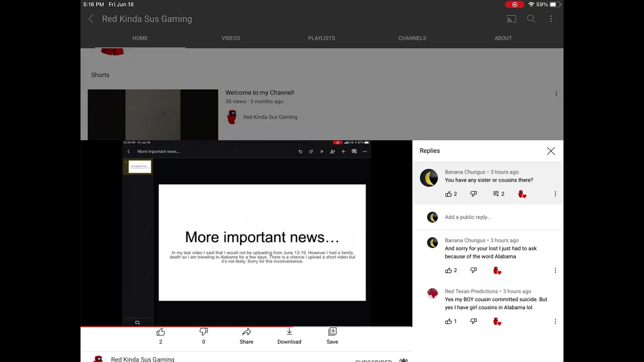Tap creator heart on Red Texan Predictions reply
644x362 pixels.
[497, 321]
